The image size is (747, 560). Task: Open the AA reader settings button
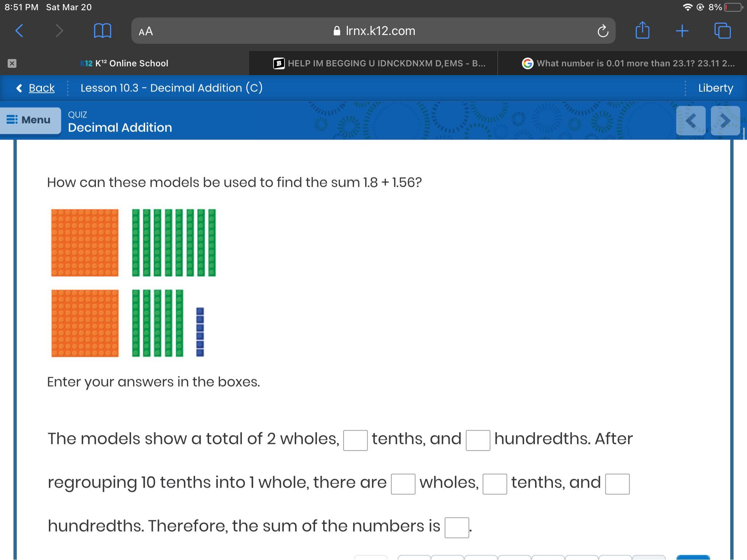pyautogui.click(x=146, y=31)
